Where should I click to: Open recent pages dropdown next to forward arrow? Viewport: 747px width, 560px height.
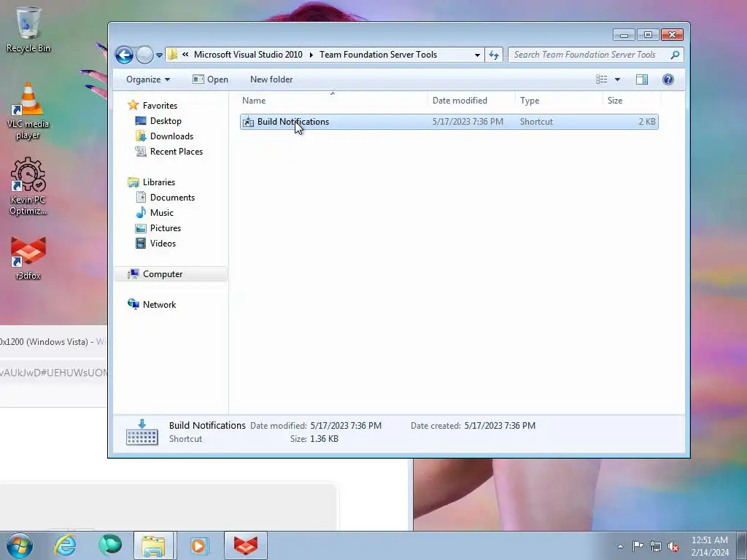pyautogui.click(x=160, y=55)
